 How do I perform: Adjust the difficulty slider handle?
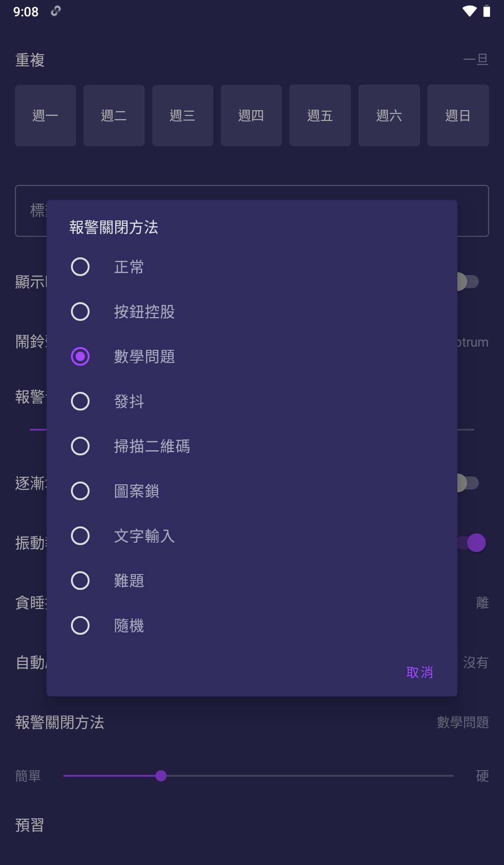[162, 776]
